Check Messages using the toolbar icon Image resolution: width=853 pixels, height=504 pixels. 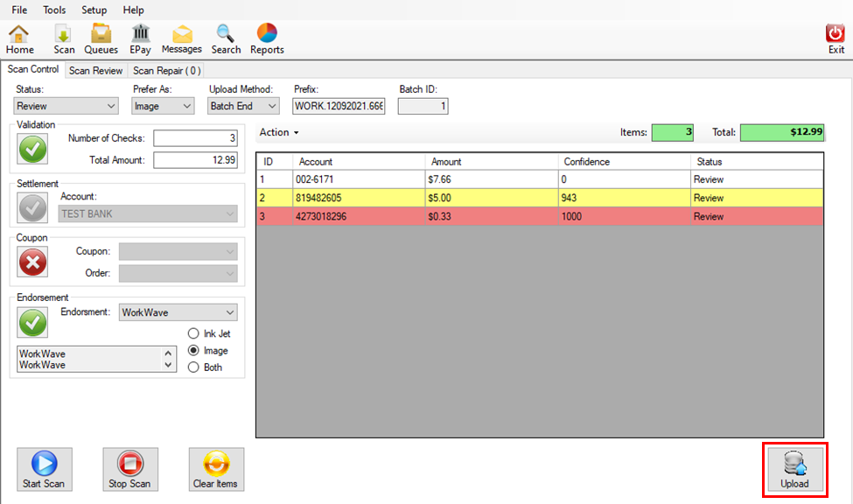coord(181,38)
